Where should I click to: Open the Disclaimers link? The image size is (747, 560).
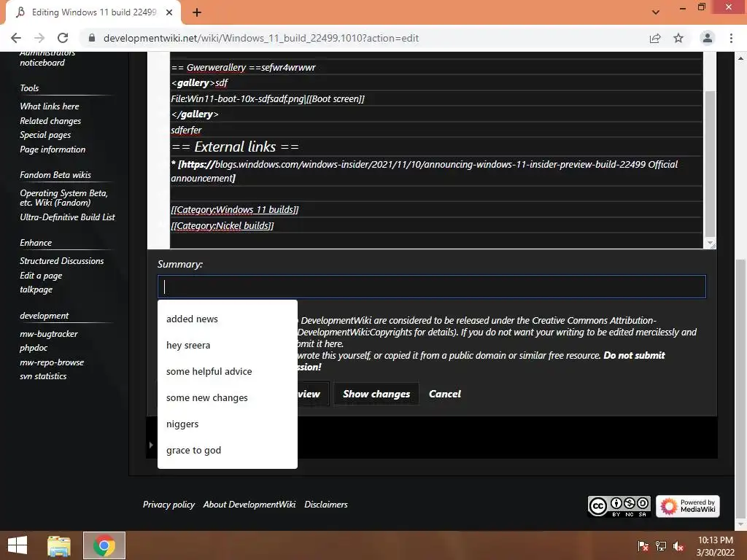tap(326, 505)
